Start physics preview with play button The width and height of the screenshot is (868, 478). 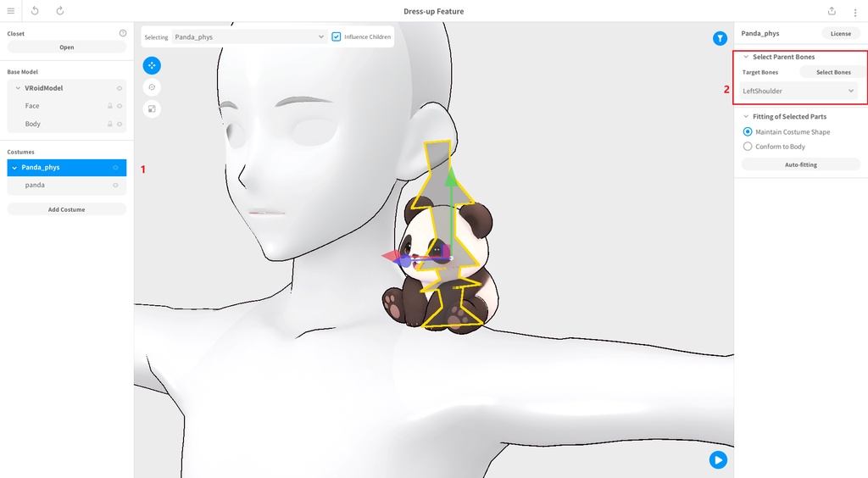point(718,459)
